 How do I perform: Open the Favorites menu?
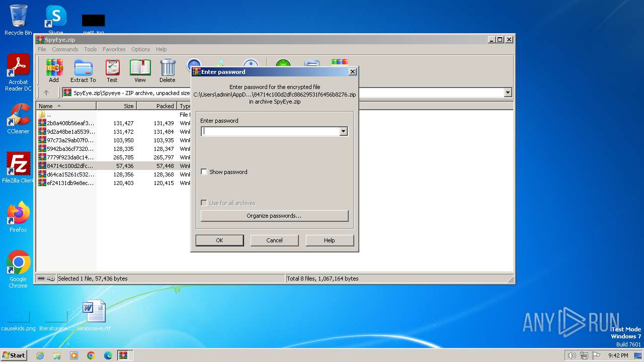(114, 49)
